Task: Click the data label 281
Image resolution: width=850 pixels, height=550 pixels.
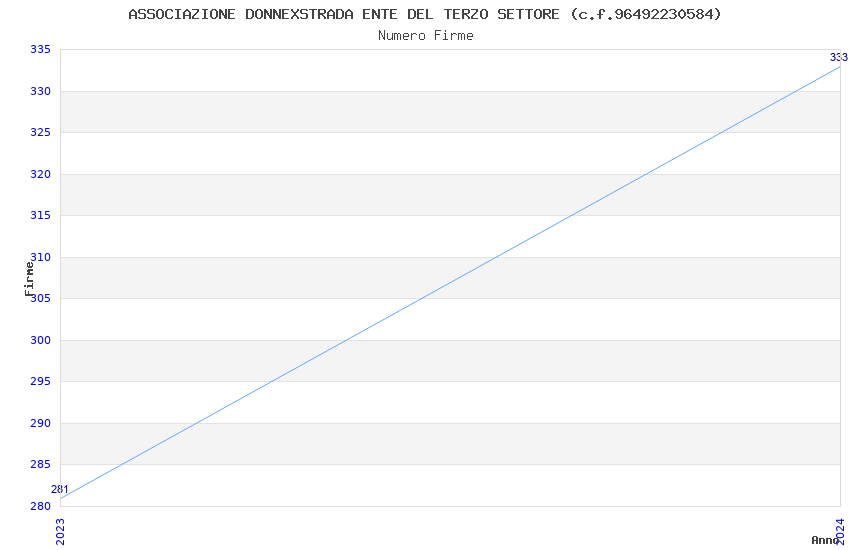Action: pos(60,489)
